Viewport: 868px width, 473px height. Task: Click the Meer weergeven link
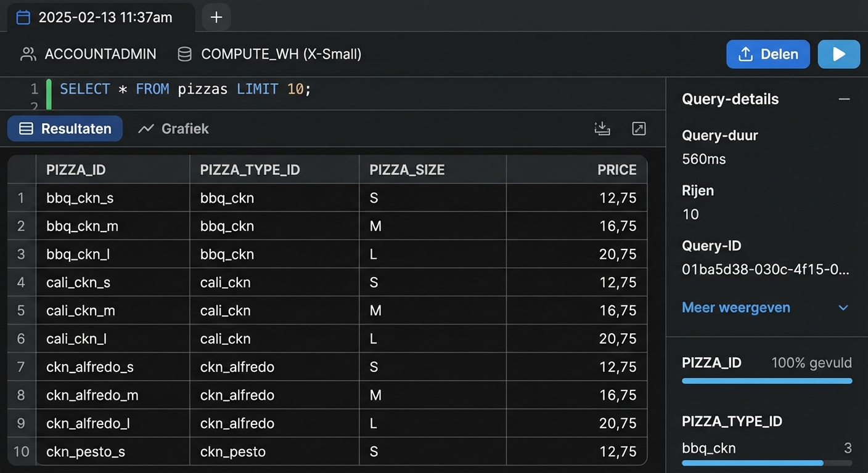tap(735, 307)
